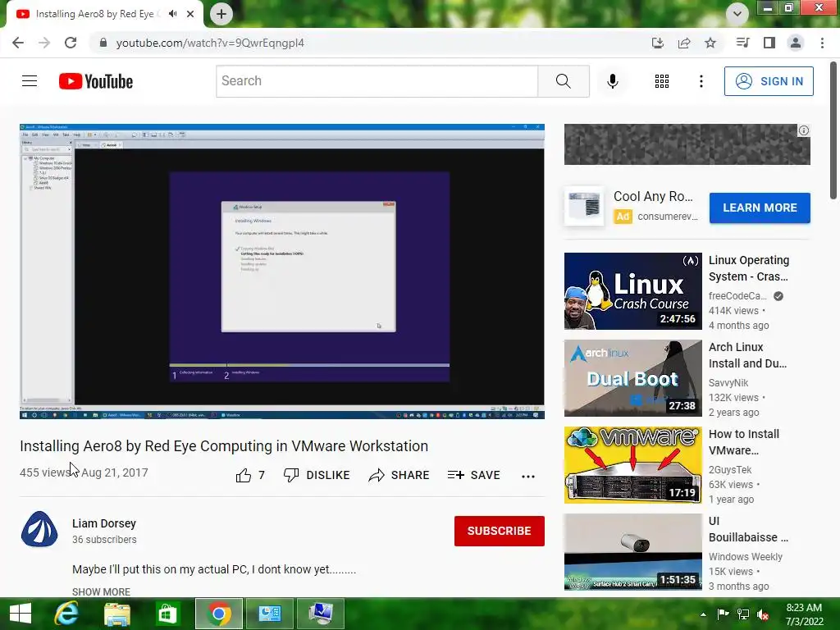The width and height of the screenshot is (840, 630).
Task: Dislike the video
Action: click(317, 475)
